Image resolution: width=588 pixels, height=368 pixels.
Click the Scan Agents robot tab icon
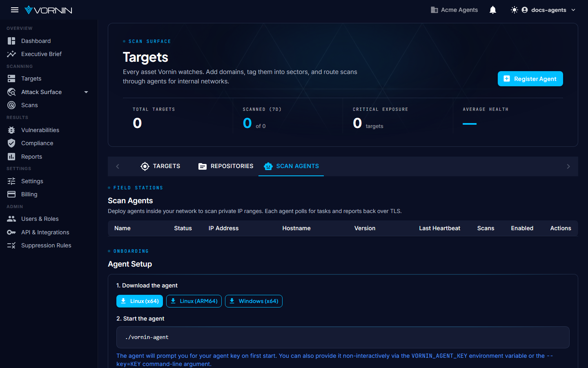[x=268, y=166]
